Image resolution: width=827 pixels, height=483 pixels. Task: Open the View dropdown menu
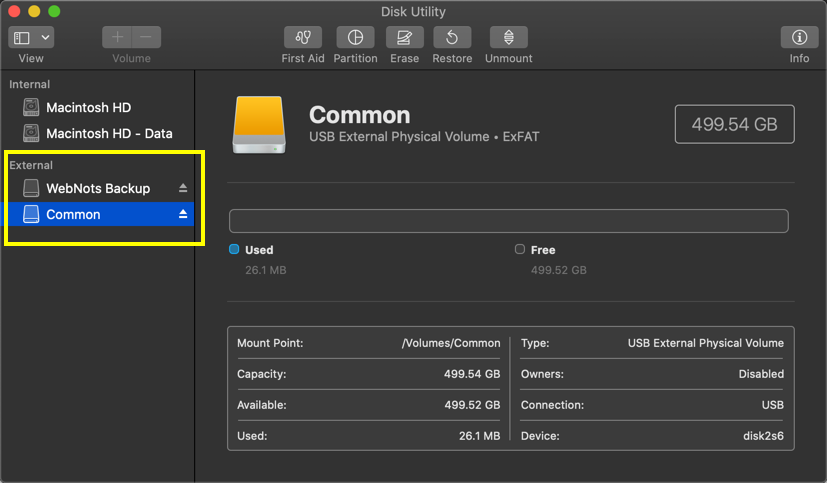click(31, 37)
